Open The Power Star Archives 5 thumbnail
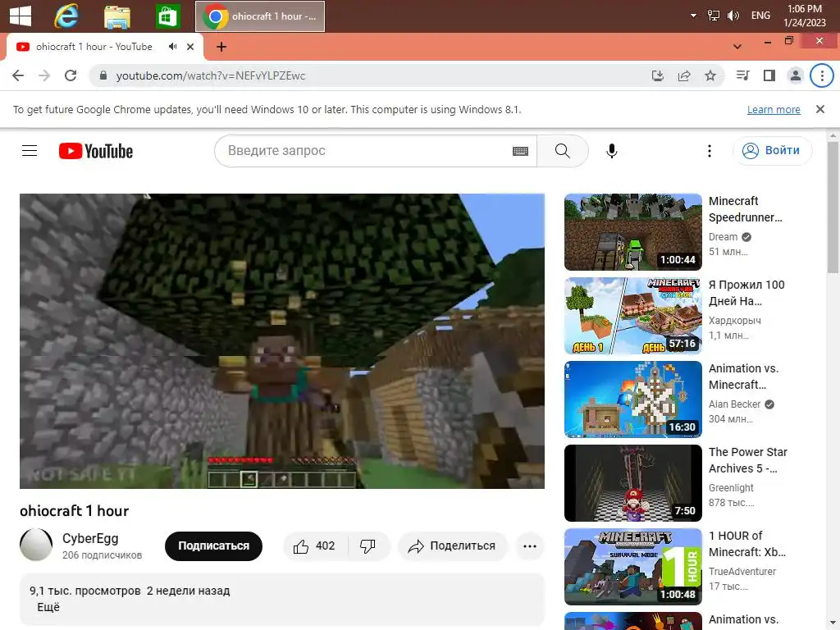Viewport: 840px width, 630px height. tap(632, 482)
